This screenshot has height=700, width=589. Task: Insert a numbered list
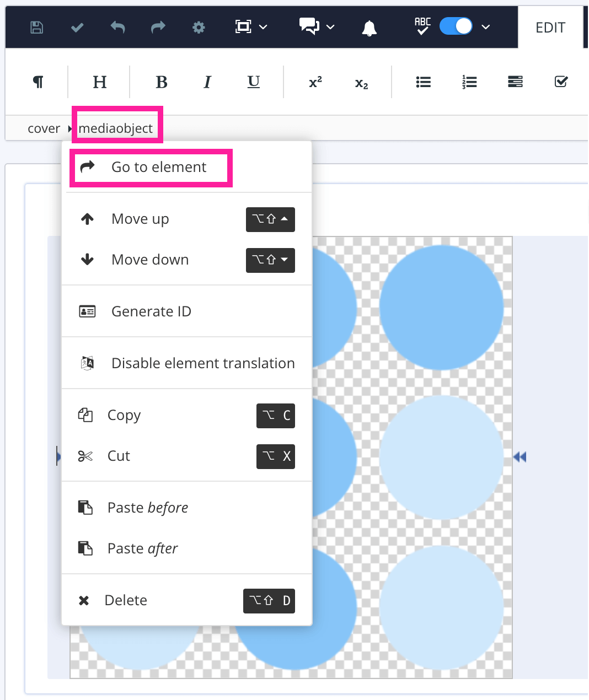(469, 82)
